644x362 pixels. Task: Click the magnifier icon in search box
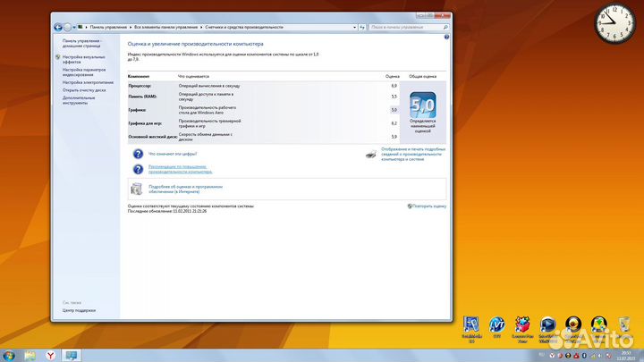coord(445,27)
